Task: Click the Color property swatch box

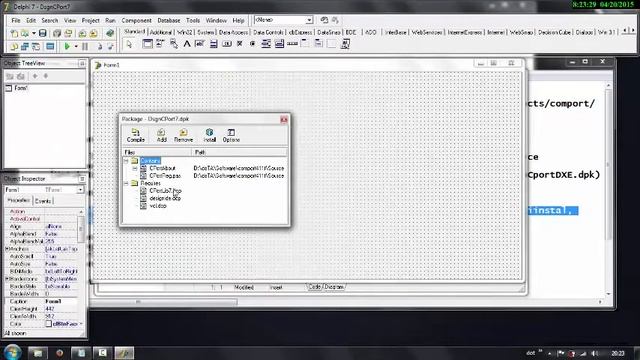Action: pyautogui.click(x=48, y=324)
